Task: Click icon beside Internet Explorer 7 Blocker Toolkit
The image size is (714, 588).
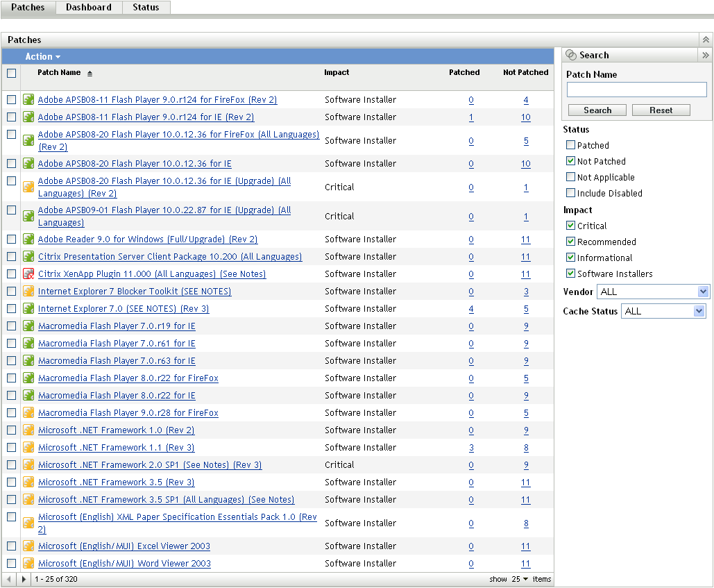Action: coord(28,291)
